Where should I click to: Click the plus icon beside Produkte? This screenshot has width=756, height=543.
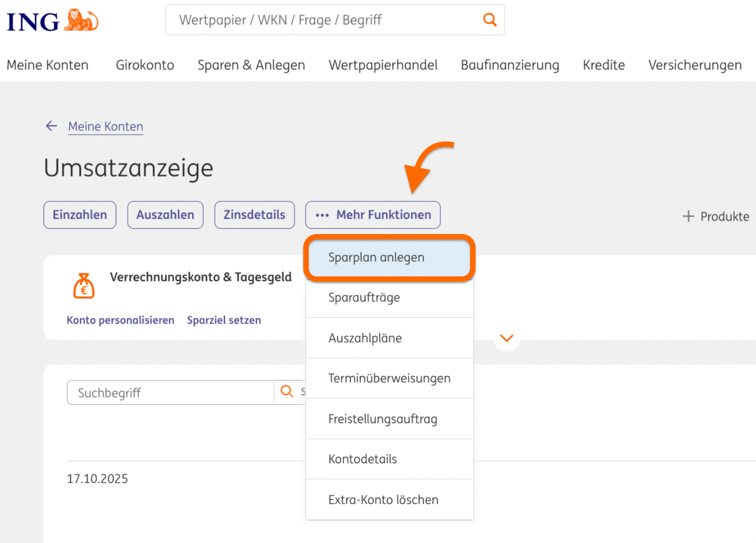pos(688,216)
